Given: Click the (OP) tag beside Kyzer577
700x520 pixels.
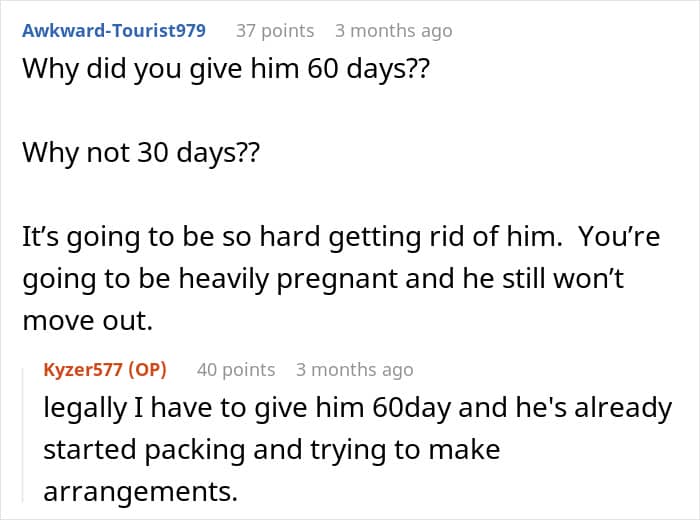Looking at the screenshot, I should (x=147, y=369).
